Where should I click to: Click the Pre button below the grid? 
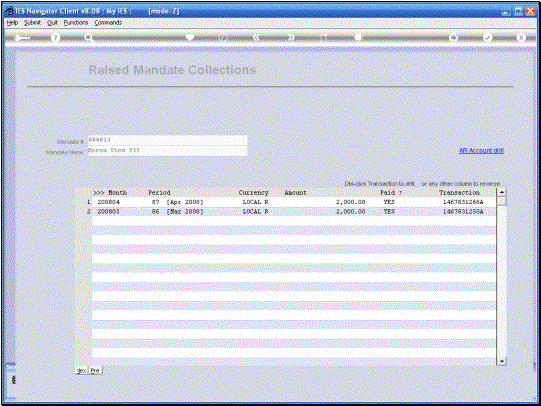pyautogui.click(x=95, y=370)
